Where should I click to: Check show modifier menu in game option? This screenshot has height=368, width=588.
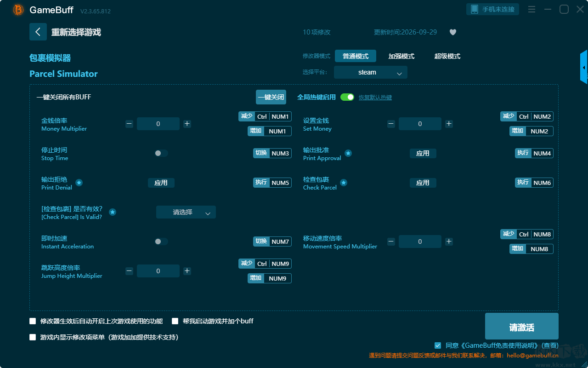click(33, 337)
